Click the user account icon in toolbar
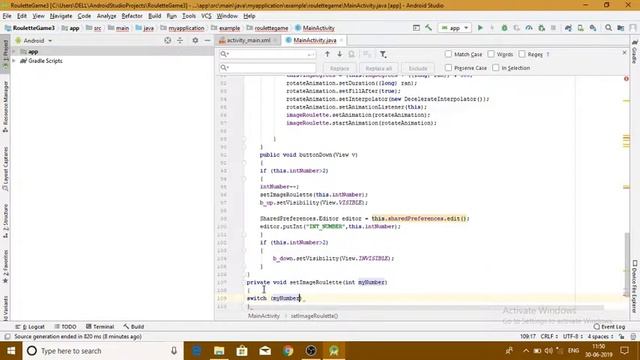Screen dimensions: 640x360 633,28
